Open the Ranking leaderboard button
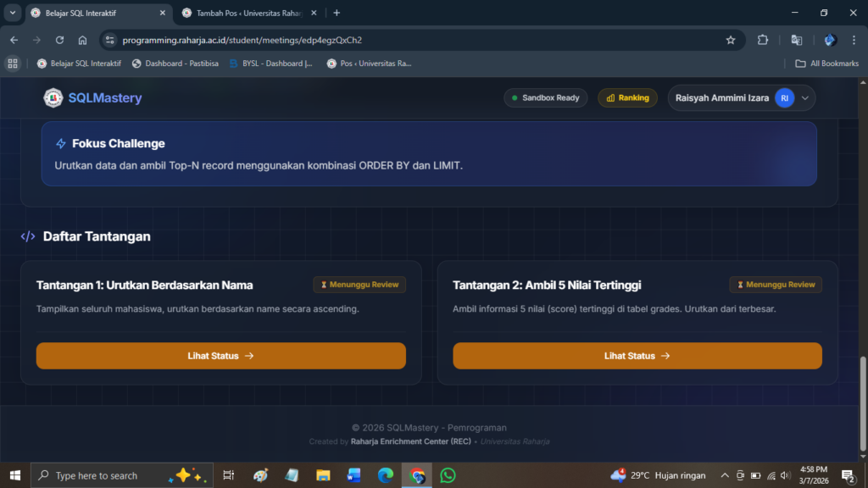This screenshot has width=868, height=488. coord(627,98)
